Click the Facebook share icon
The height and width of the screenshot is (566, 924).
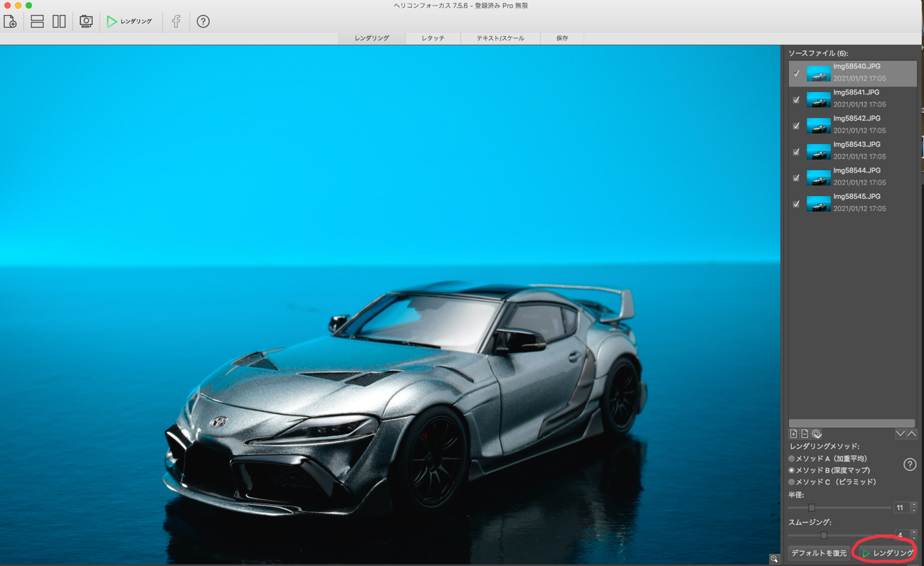pos(176,21)
